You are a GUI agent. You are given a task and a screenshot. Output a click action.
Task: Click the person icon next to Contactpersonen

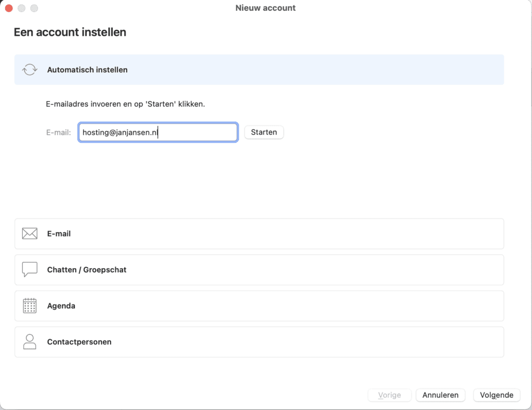coord(30,342)
